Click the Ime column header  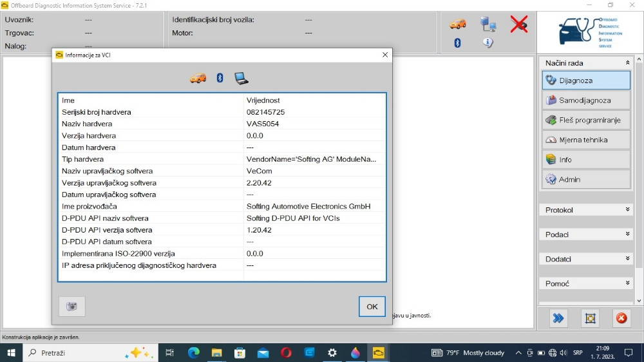point(68,100)
